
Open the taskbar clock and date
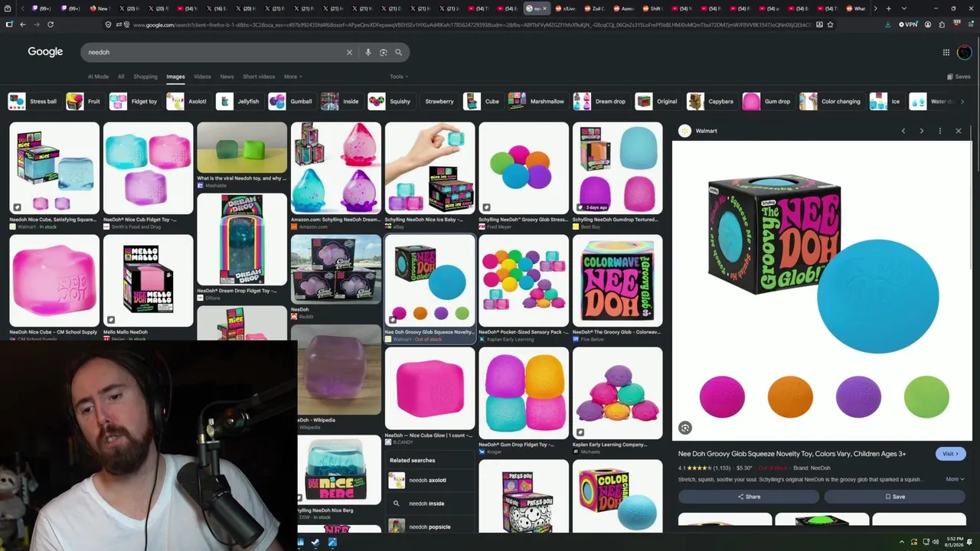(x=954, y=543)
